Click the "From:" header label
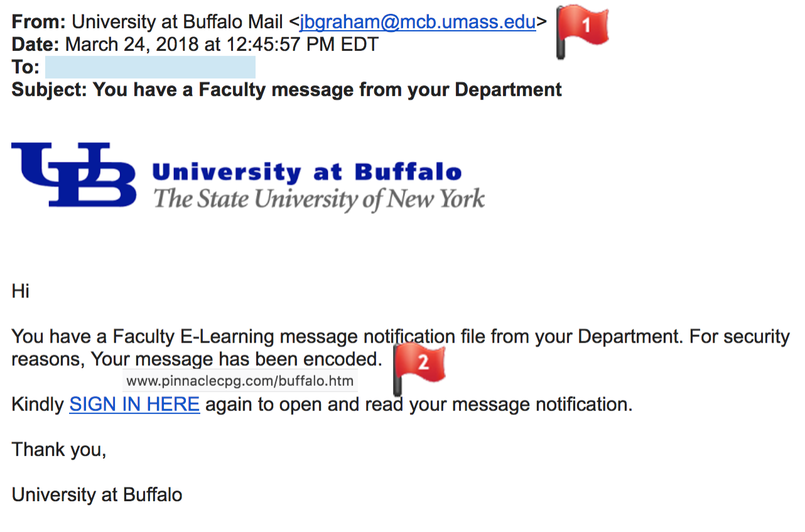Viewport: 805px width, 532px height. pos(38,23)
